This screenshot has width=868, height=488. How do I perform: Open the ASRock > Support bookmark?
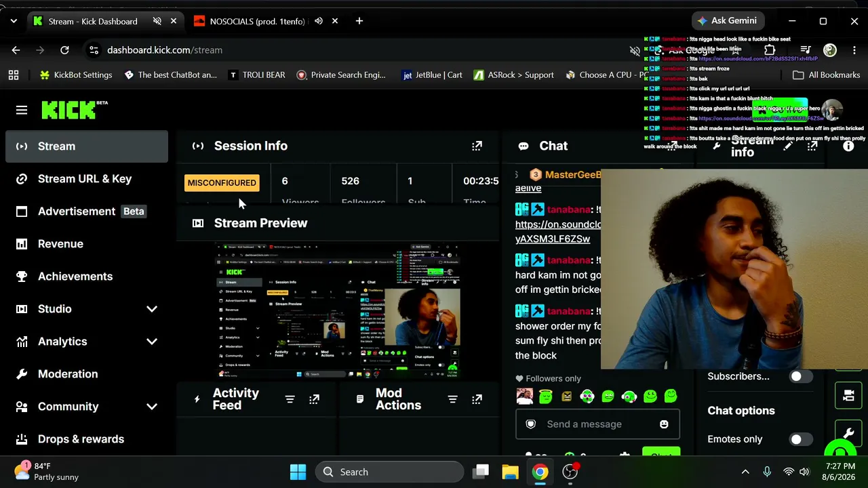pyautogui.click(x=513, y=75)
